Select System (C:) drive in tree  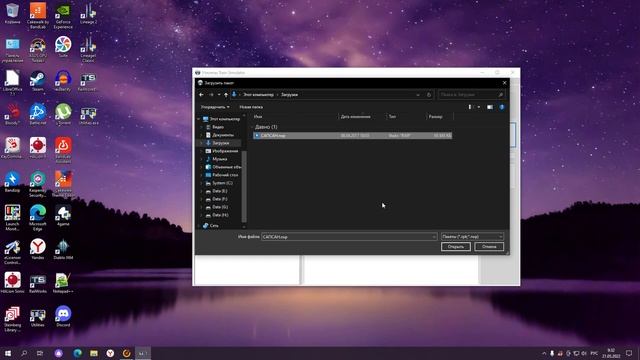[x=222, y=183]
